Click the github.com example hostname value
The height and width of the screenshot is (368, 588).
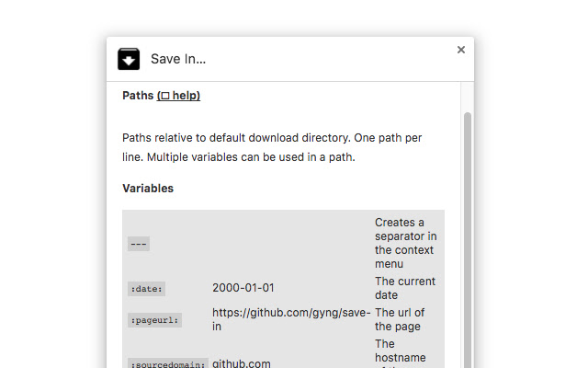(x=242, y=363)
